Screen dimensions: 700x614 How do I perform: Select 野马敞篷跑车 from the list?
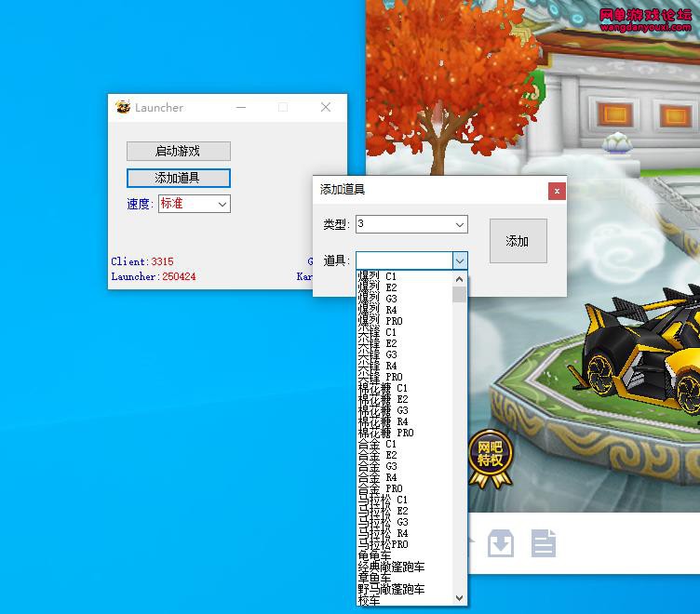(405, 589)
